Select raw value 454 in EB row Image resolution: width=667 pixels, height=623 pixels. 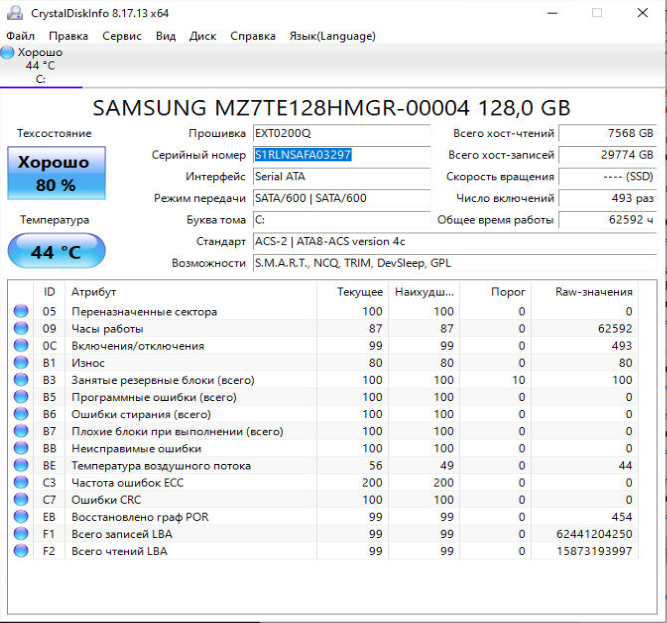point(621,517)
